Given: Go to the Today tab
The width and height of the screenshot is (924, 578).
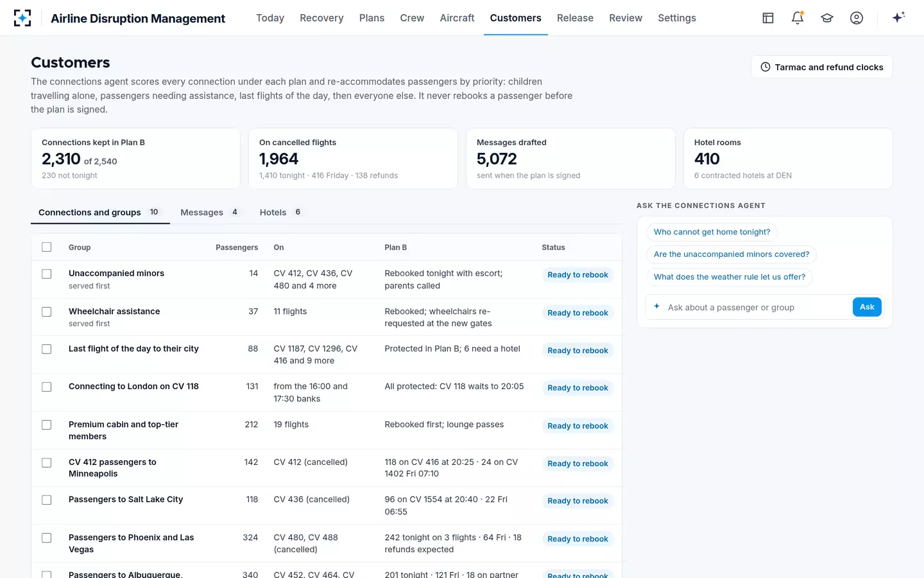Looking at the screenshot, I should pos(270,18).
